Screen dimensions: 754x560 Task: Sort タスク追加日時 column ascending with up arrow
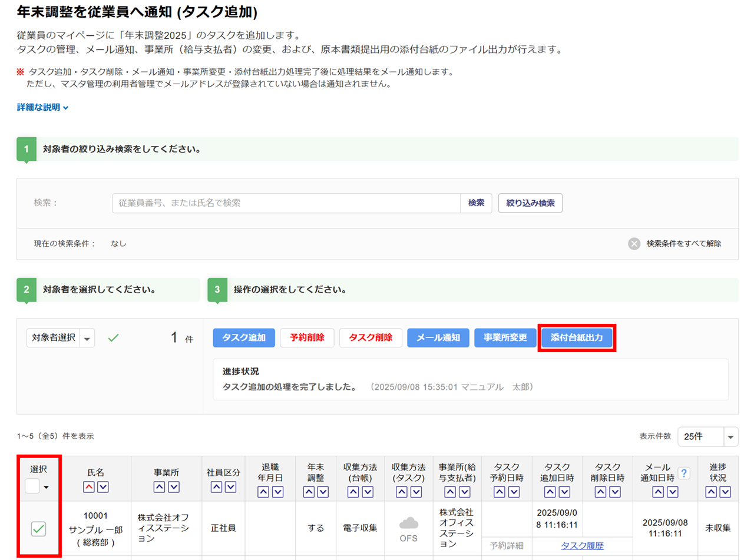point(550,491)
